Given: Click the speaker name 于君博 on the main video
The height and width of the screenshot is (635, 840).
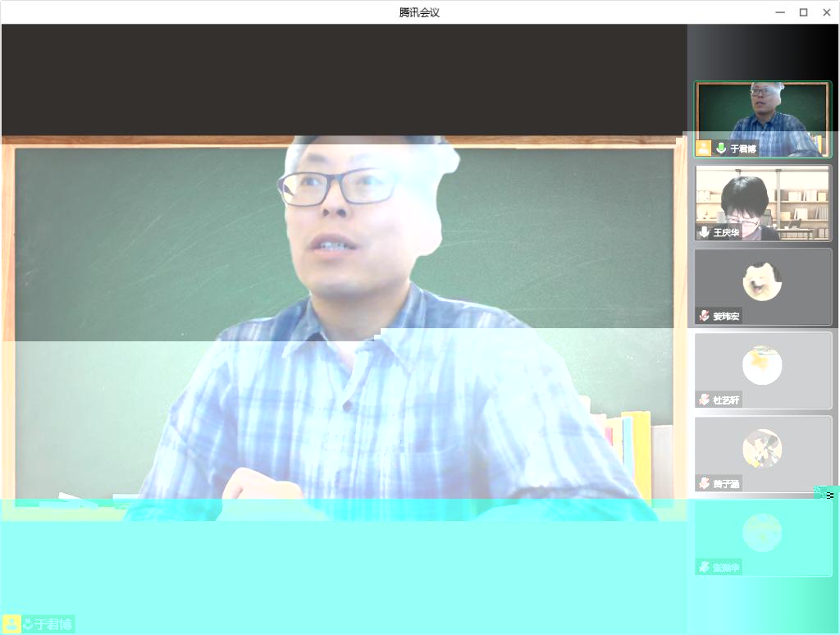Looking at the screenshot, I should pyautogui.click(x=53, y=624).
